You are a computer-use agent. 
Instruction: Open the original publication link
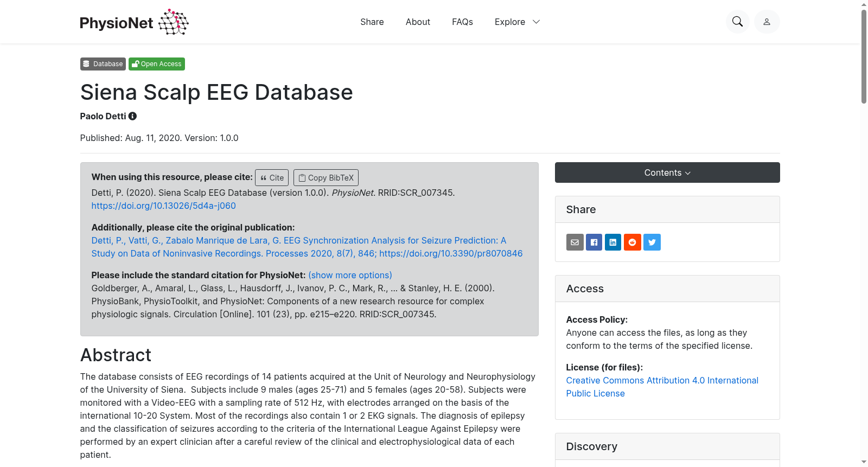(307, 247)
